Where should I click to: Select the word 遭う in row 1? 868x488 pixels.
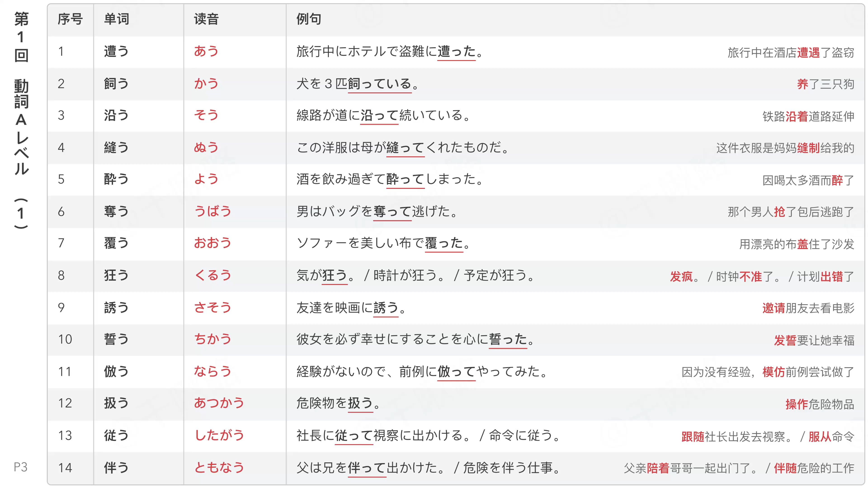[116, 52]
